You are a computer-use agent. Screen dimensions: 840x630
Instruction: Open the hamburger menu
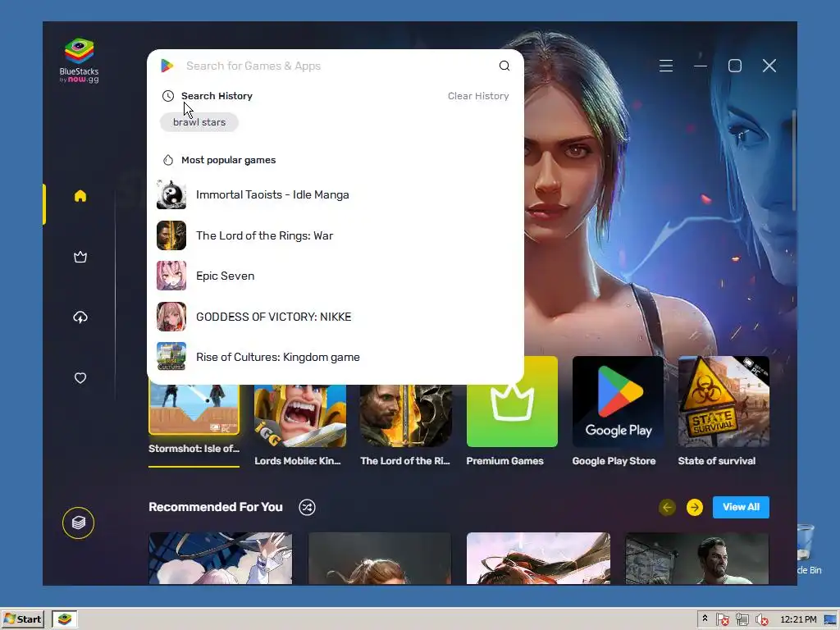coord(666,66)
